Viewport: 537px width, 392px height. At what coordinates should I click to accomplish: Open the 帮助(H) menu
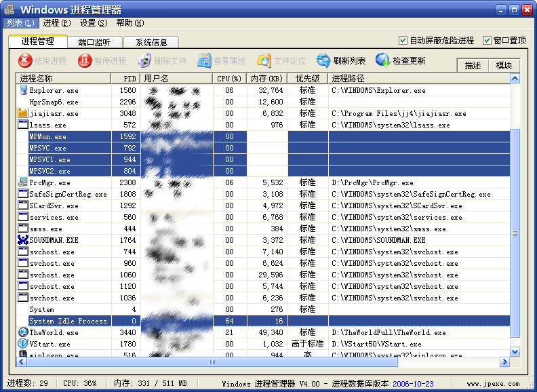pyautogui.click(x=130, y=23)
